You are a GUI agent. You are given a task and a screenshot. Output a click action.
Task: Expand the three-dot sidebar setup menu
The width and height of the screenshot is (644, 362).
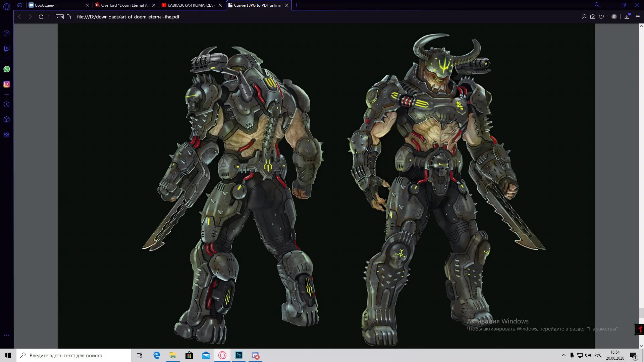coord(7,335)
